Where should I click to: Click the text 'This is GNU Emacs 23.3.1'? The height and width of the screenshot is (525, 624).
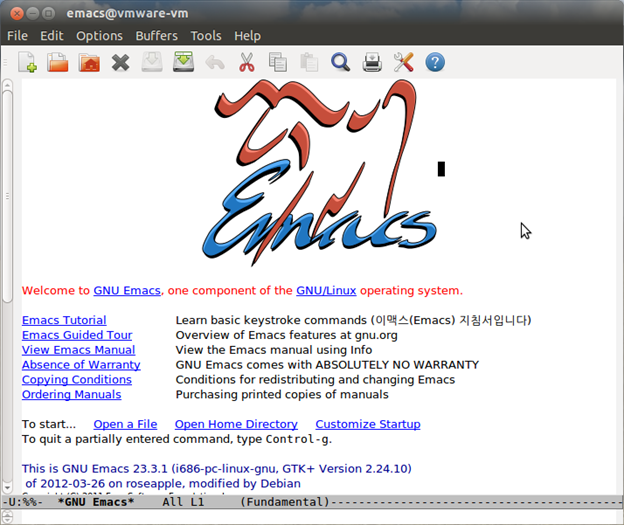[95, 469]
